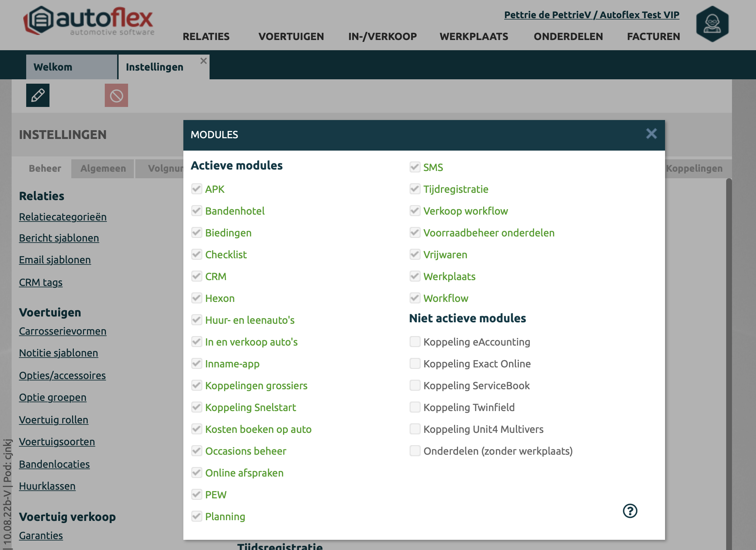Open the WERKPLAATS menu

[474, 36]
